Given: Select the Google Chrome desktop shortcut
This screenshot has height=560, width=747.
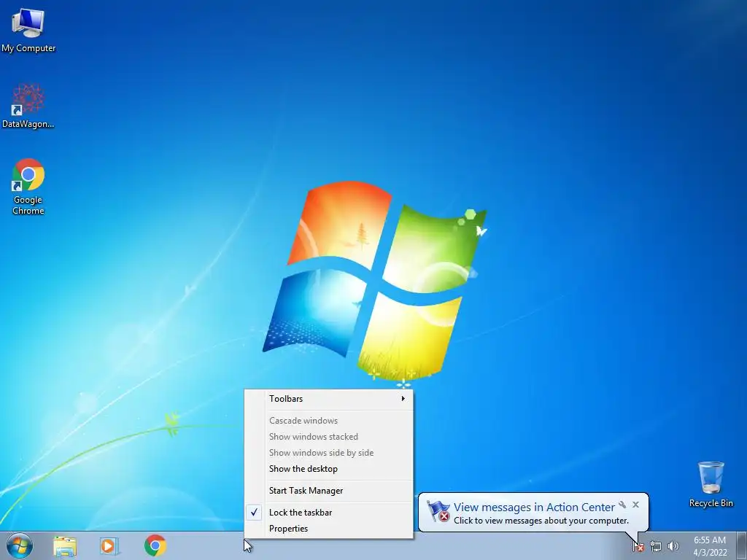Looking at the screenshot, I should coord(28,187).
